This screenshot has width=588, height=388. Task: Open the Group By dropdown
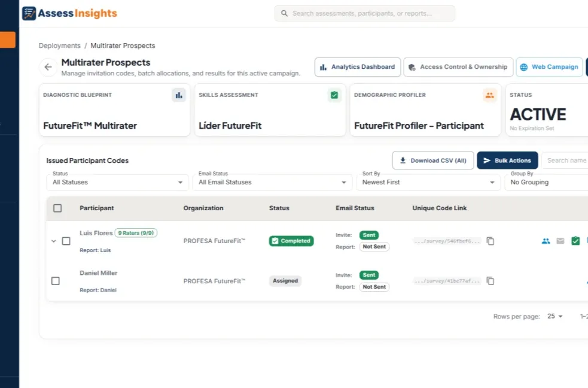(547, 183)
